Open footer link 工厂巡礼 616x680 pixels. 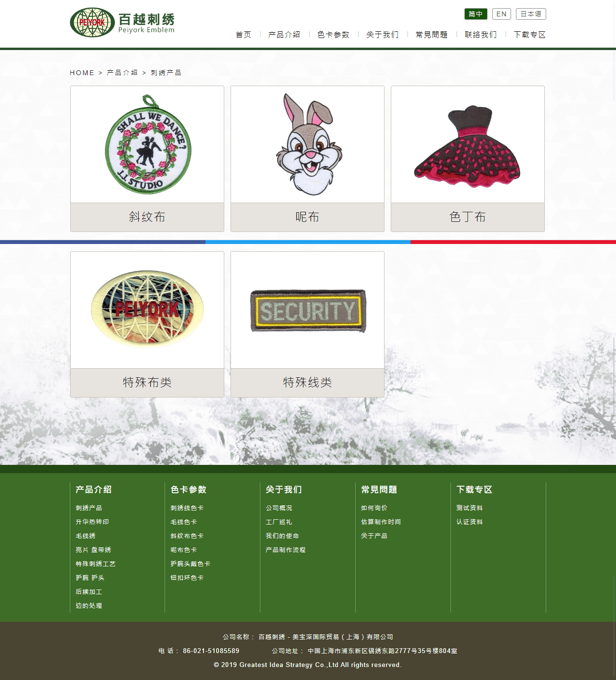[279, 522]
